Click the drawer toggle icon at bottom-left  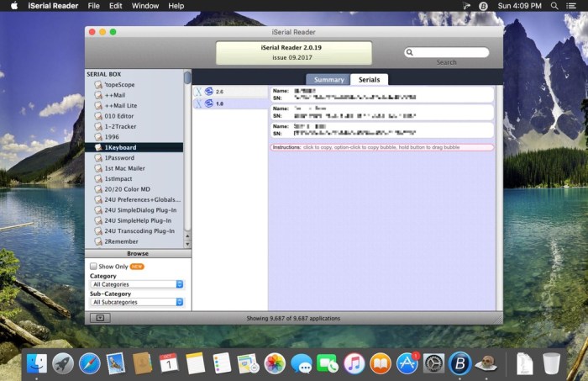point(100,318)
